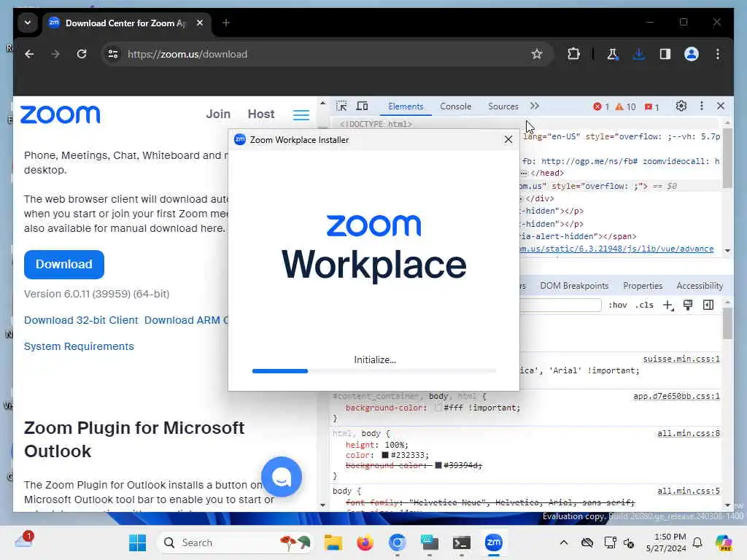This screenshot has height=560, width=747.
Task: Click the Join link on Zoom page
Action: (x=217, y=114)
